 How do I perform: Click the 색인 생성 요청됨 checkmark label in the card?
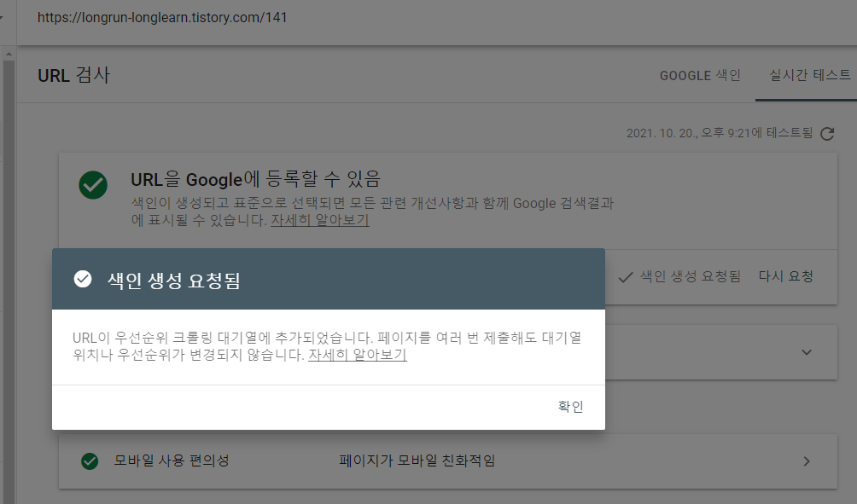679,277
